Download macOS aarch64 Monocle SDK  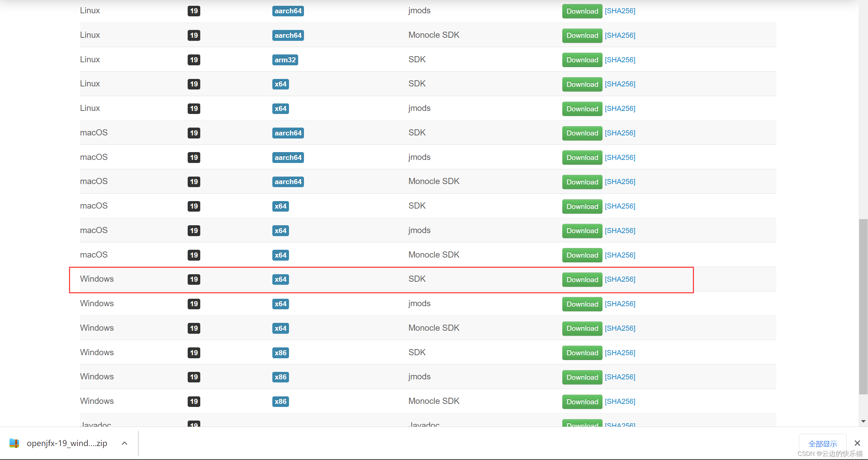(x=582, y=182)
